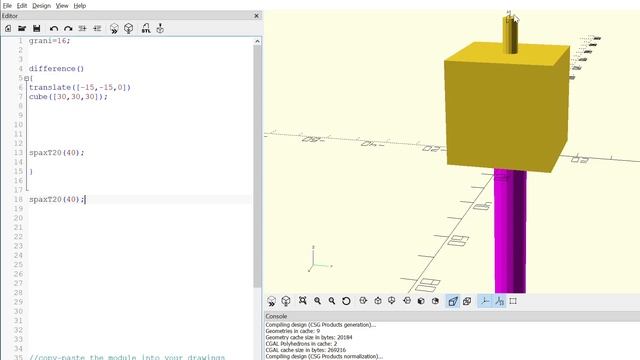The height and width of the screenshot is (360, 640).
Task: Click 'CGAL Polyhedrons in cache: 2'
Action: pyautogui.click(x=301, y=344)
